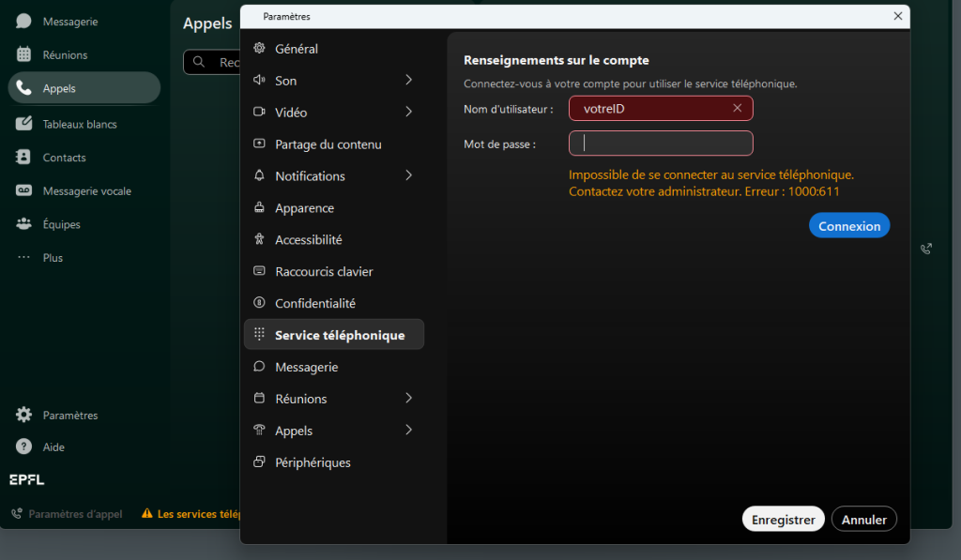Expand the Son settings chevron
Screen dimensions: 961x560
(409, 81)
